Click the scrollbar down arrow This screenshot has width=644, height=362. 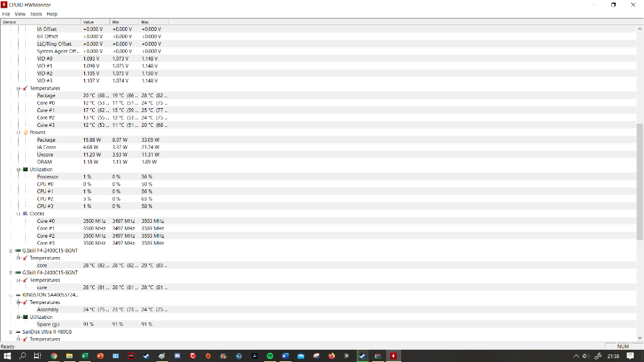click(x=640, y=338)
